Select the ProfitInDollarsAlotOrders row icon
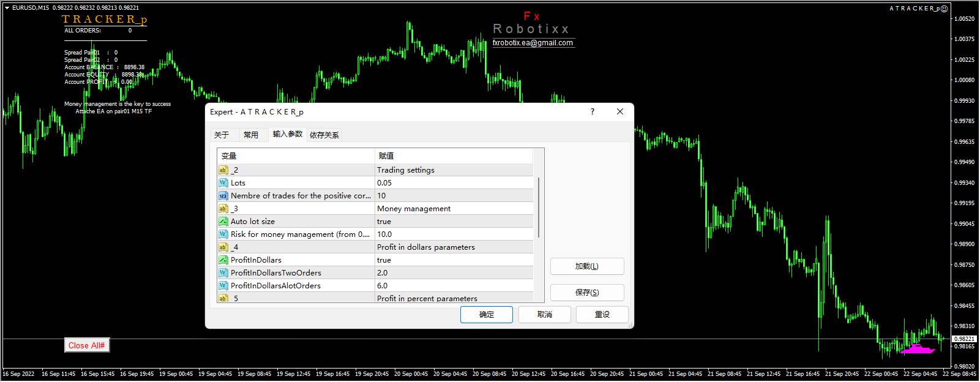 pos(223,286)
